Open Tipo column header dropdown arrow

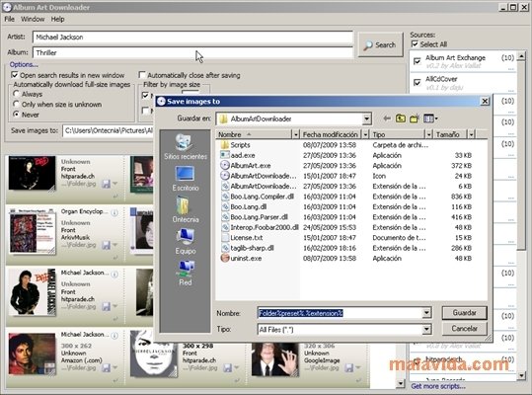click(x=428, y=134)
